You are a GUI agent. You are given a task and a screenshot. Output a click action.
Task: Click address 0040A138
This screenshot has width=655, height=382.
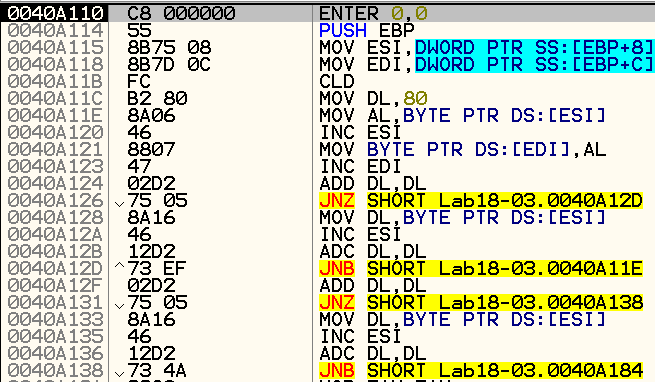coord(55,370)
